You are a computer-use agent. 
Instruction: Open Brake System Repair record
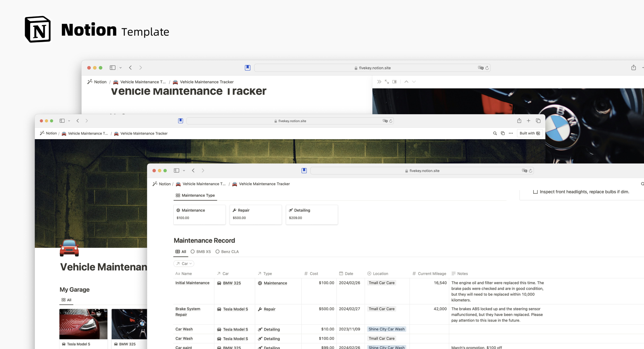click(x=188, y=312)
